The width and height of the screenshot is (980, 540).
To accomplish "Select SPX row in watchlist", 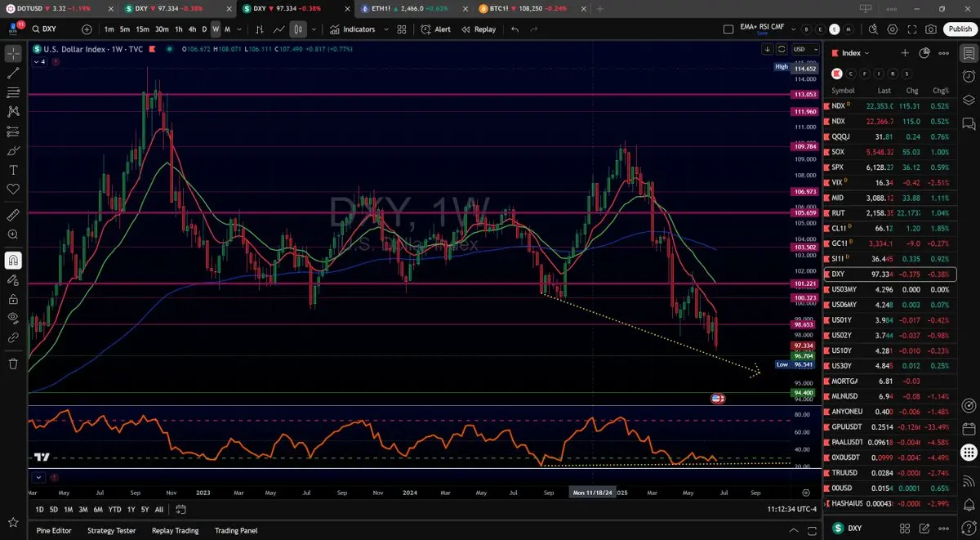I will click(890, 167).
